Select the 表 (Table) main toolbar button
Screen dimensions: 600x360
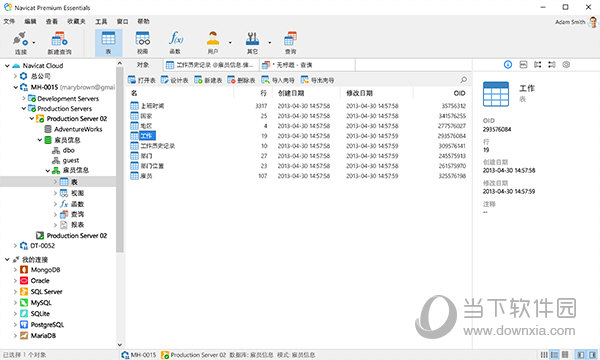coord(108,42)
